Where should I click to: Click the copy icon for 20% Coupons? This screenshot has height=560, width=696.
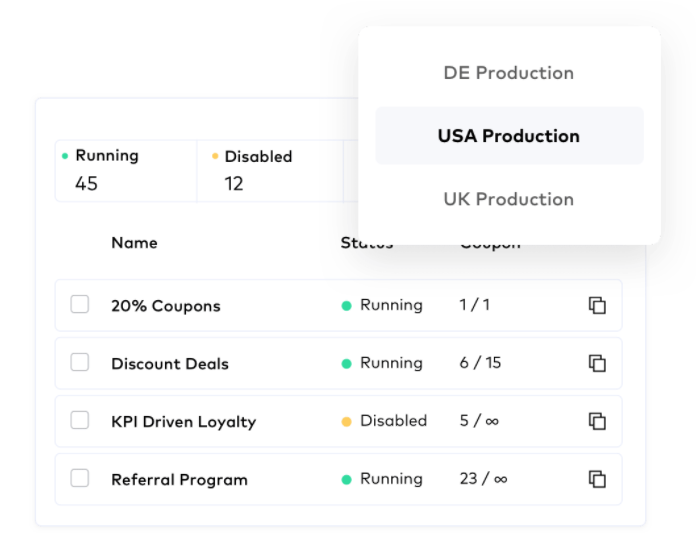[597, 305]
